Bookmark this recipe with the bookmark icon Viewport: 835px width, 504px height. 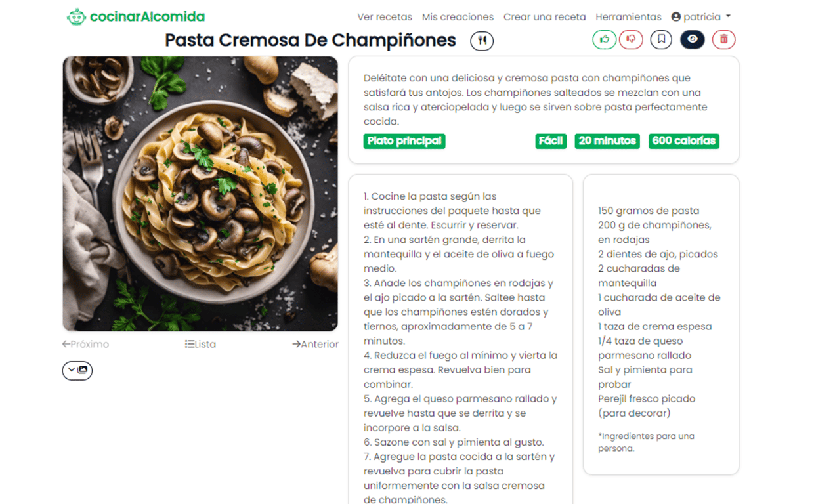pos(661,39)
